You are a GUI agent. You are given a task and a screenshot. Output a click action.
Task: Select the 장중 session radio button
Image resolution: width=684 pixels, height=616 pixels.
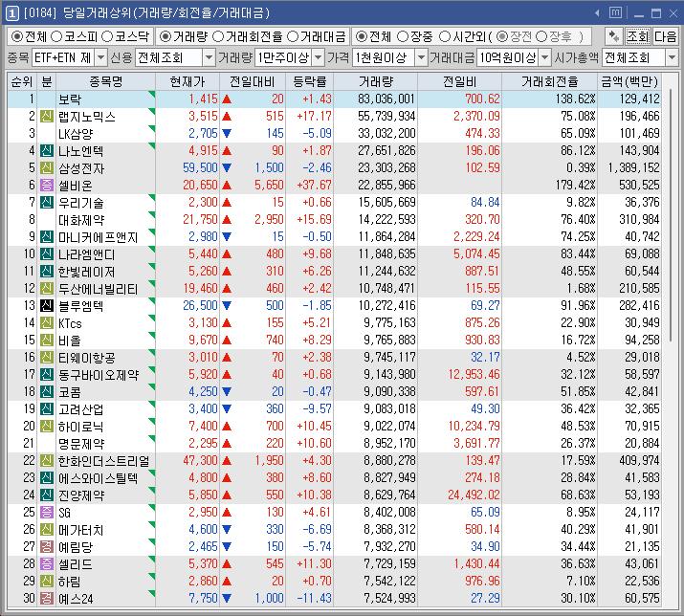tap(403, 36)
